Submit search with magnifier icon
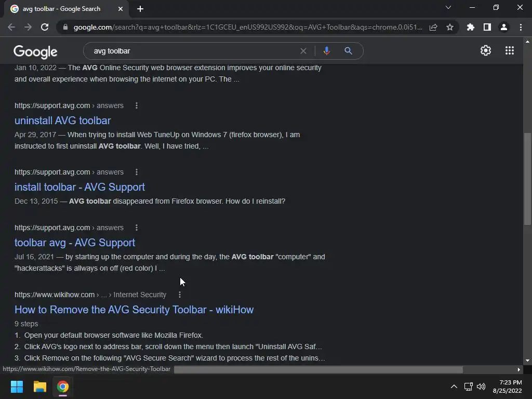The width and height of the screenshot is (532, 399). pyautogui.click(x=348, y=51)
